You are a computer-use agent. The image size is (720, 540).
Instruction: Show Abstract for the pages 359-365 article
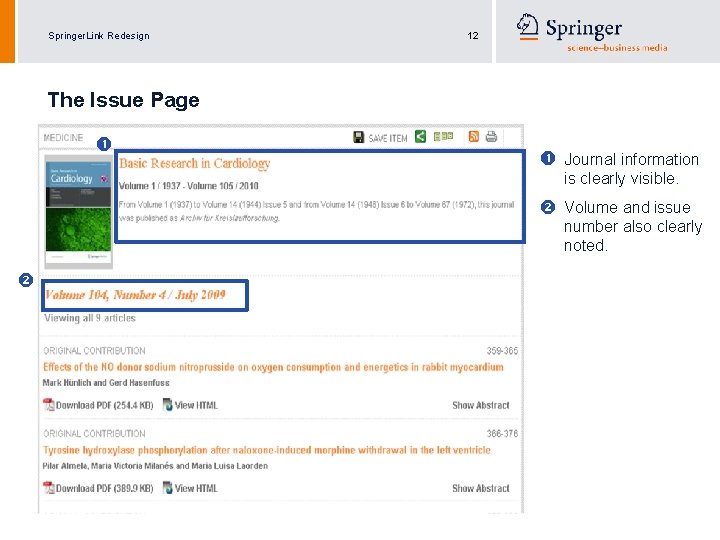pyautogui.click(x=481, y=405)
